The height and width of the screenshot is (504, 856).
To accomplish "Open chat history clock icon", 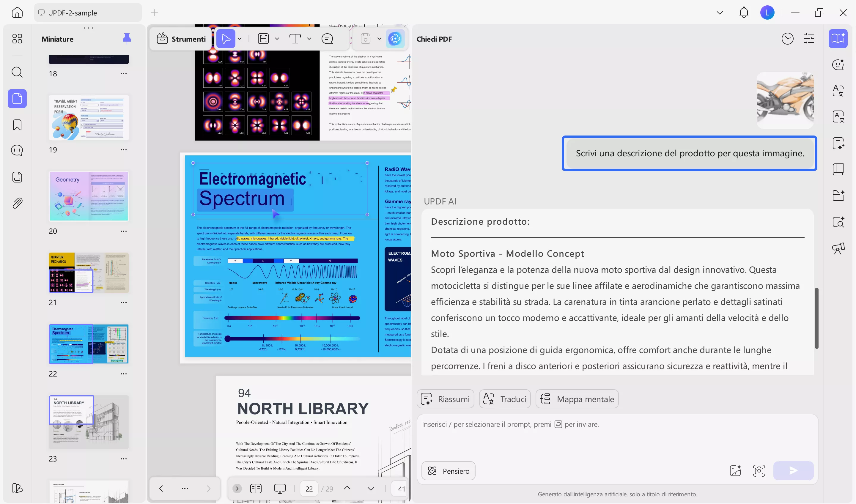I will pos(787,39).
